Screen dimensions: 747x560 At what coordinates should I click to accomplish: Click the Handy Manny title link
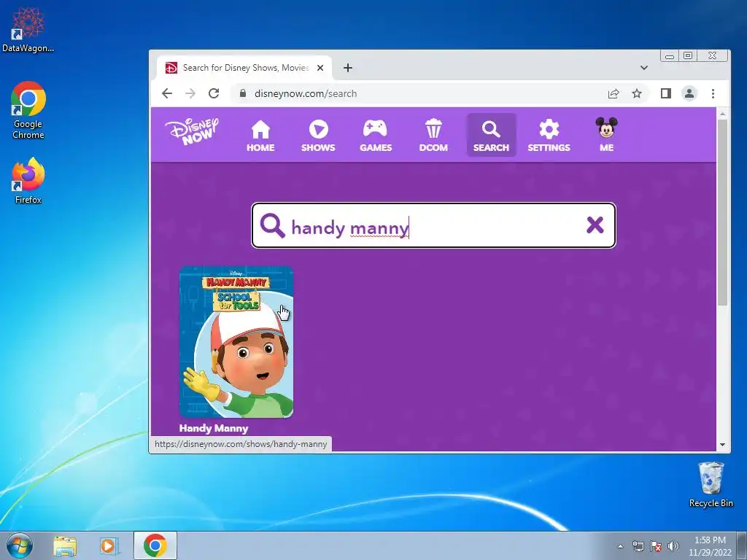pyautogui.click(x=214, y=428)
